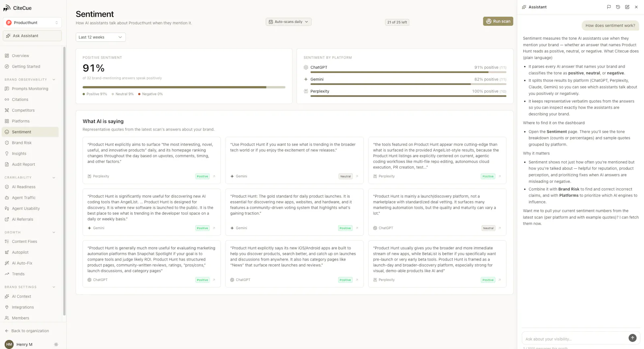Open source arrow on "Use Product Hunt if" quote
The width and height of the screenshot is (644, 349).
(357, 177)
